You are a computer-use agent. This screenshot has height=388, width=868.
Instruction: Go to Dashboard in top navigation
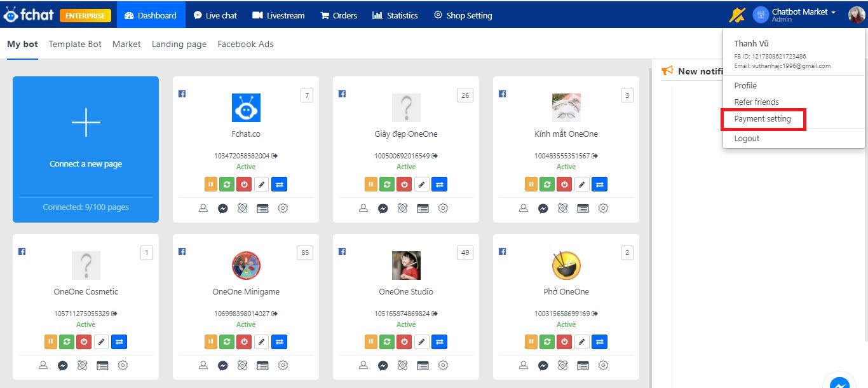click(x=151, y=15)
